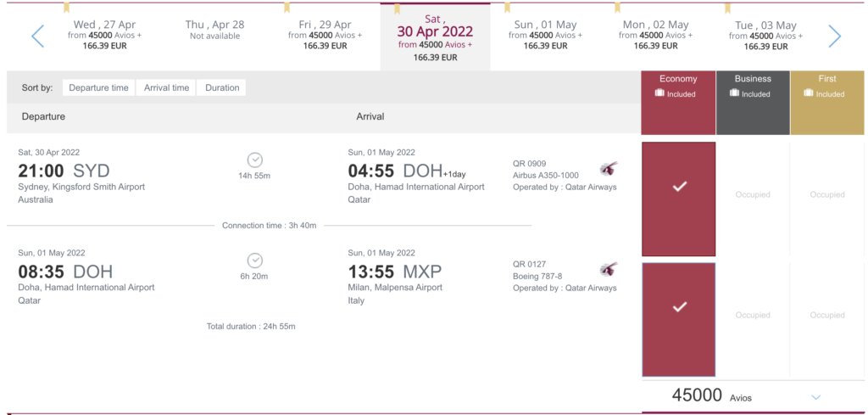Select the Tue, 03 May date tab
This screenshot has height=415, width=868.
coord(765,35)
